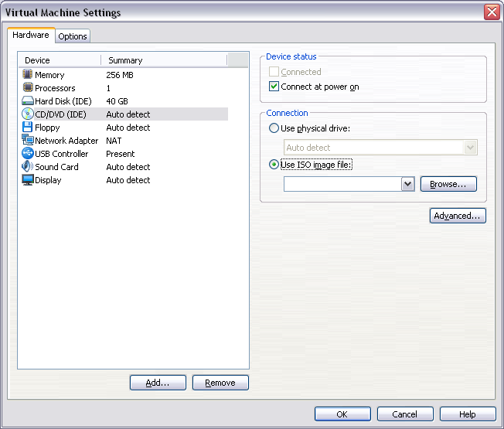Select the Memory chip icon
The height and width of the screenshot is (429, 504).
(27, 74)
